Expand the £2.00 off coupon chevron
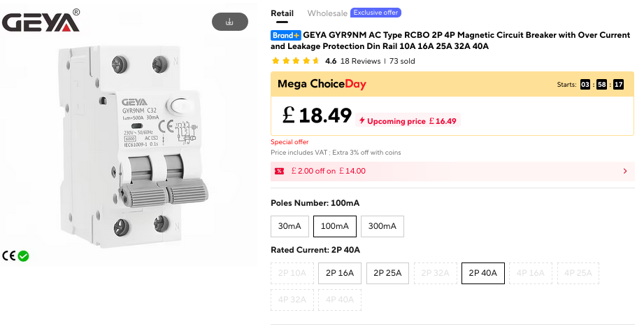This screenshot has height=329, width=644. tap(624, 171)
